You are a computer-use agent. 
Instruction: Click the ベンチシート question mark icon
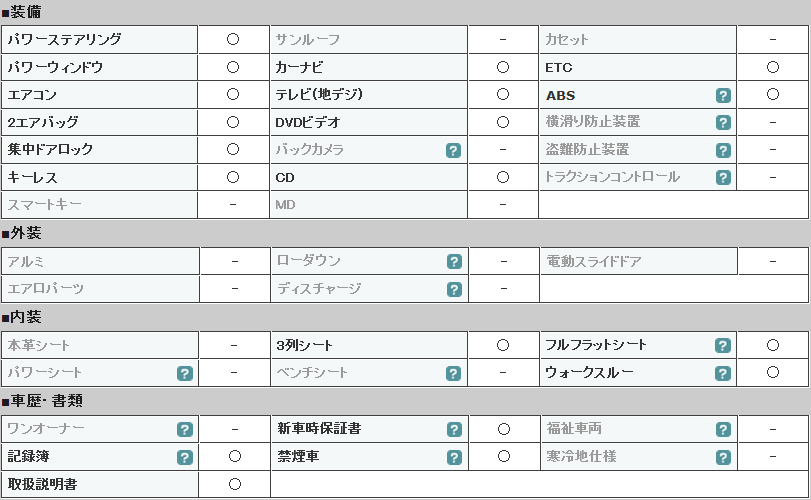[x=453, y=373]
